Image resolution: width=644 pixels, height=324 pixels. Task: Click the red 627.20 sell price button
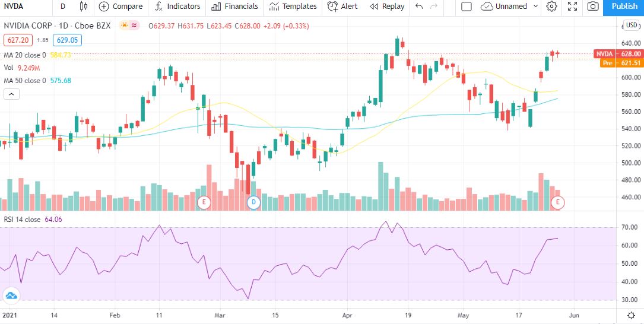click(17, 40)
